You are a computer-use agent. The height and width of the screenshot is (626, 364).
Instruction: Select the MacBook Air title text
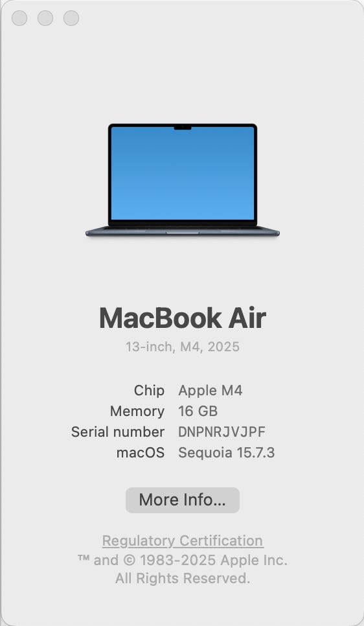click(183, 318)
